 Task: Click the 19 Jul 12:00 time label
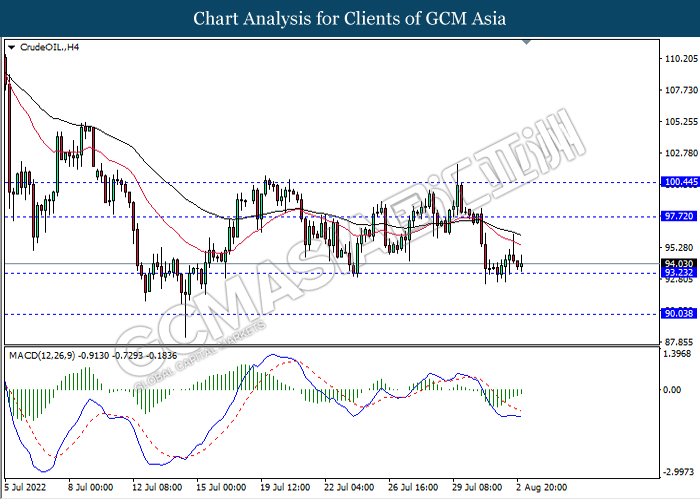(285, 487)
